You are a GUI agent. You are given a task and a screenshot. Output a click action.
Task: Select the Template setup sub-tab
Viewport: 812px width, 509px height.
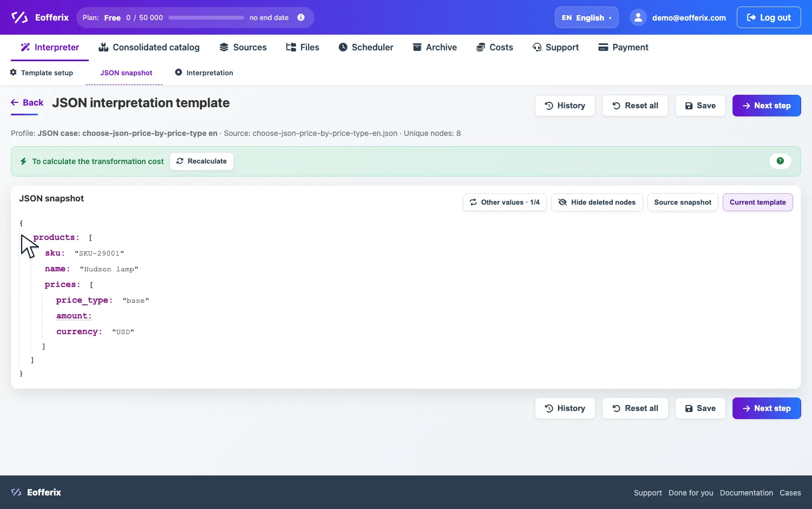click(x=42, y=73)
